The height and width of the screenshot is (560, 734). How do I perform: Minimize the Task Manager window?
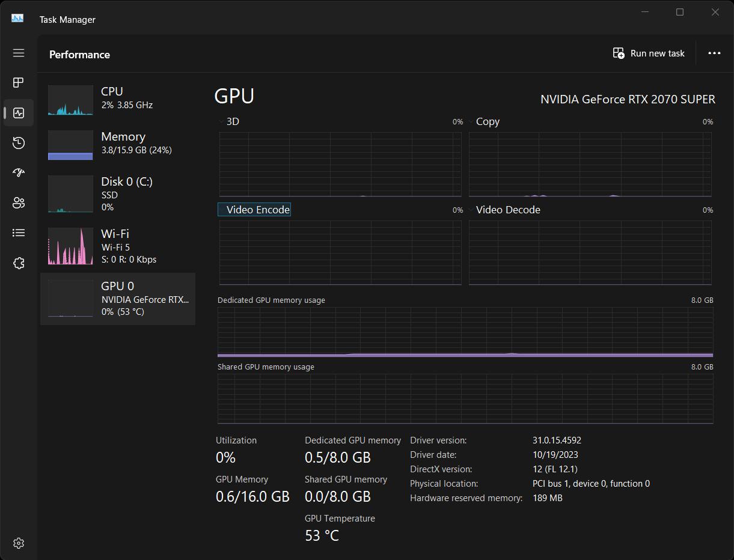point(646,12)
